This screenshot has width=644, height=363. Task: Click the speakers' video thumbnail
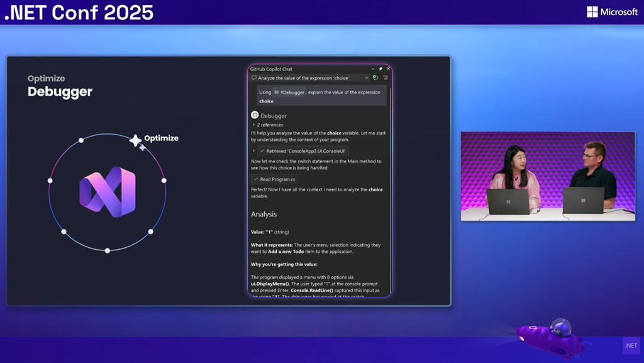(548, 176)
